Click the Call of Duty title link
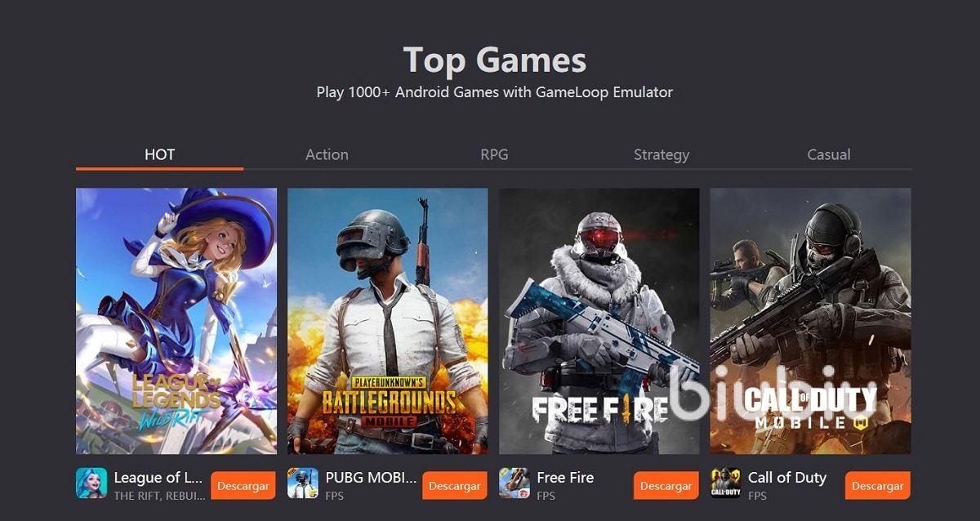This screenshot has height=521, width=980. 787,478
